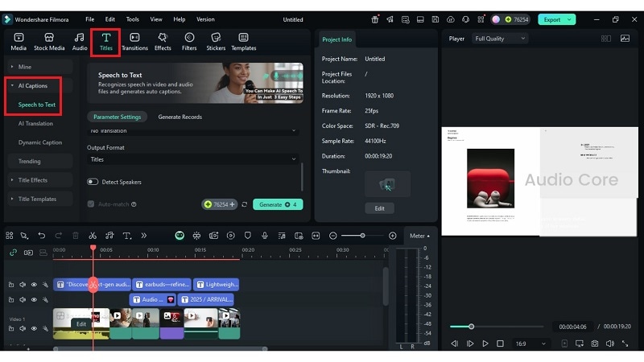
Task: Mute the Discover title track
Action: (x=23, y=285)
